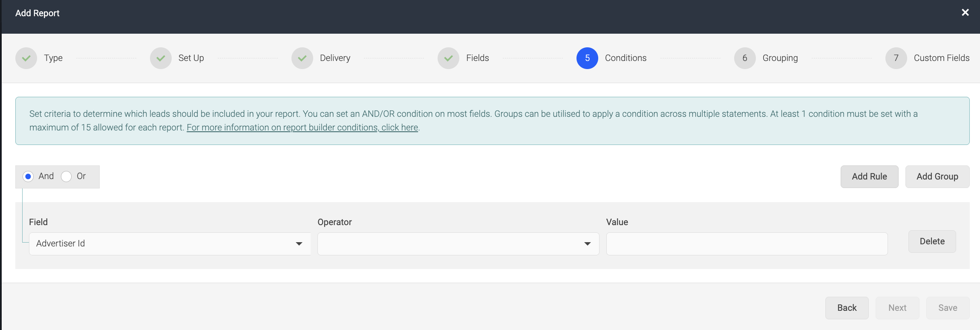Viewport: 980px width, 330px height.
Task: Jump to step 7 Custom Fields circle
Action: click(896, 58)
